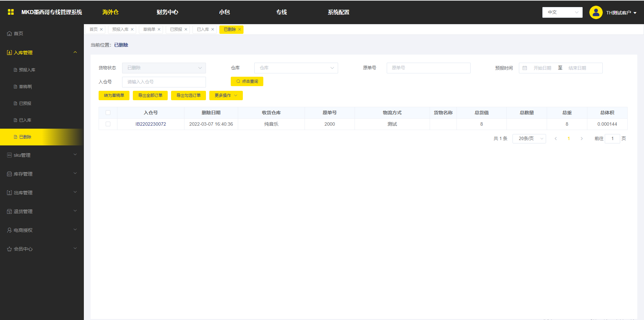Click the 转为草稿单 button

pyautogui.click(x=114, y=95)
